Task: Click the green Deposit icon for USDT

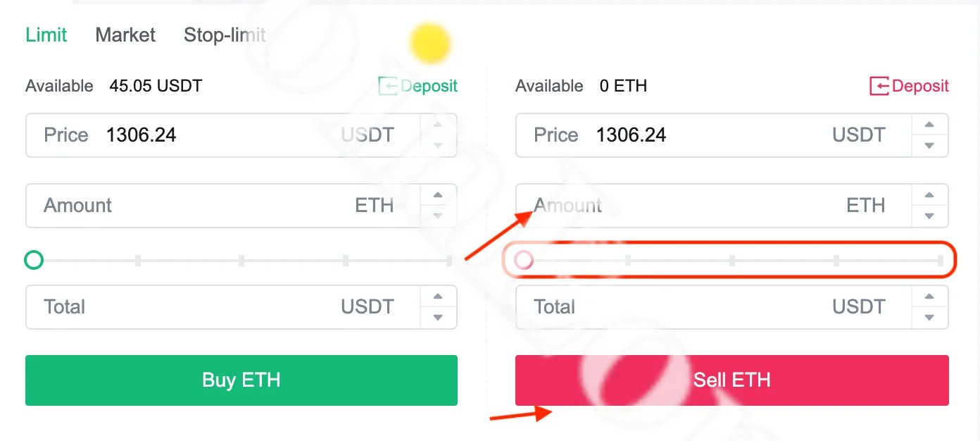Action: [x=389, y=85]
